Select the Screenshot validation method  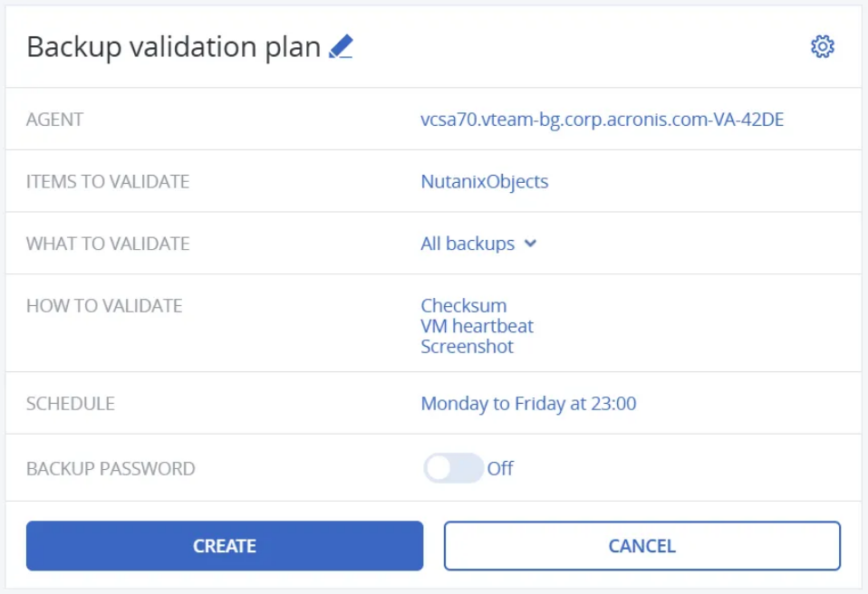[x=467, y=347]
